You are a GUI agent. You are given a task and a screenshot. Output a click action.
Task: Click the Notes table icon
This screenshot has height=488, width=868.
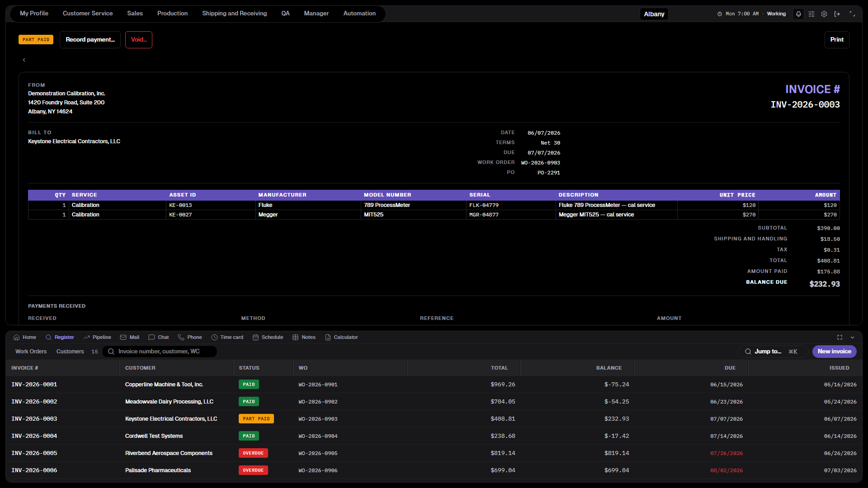(295, 338)
